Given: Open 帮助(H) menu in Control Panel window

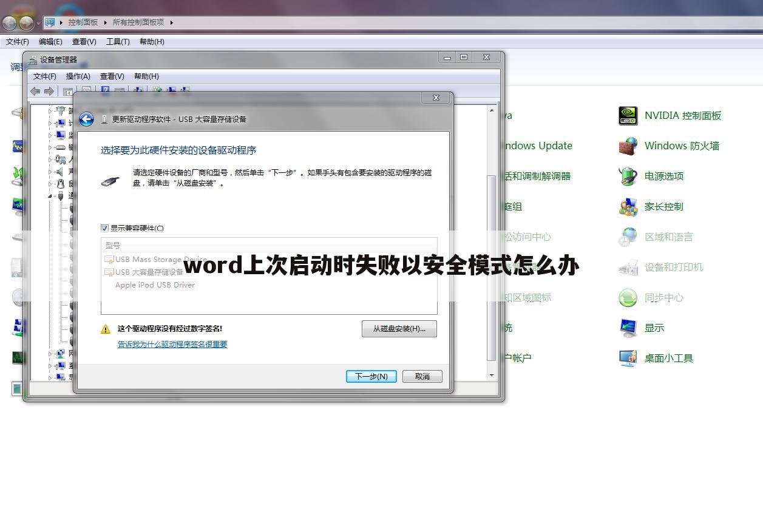Looking at the screenshot, I should coord(152,42).
